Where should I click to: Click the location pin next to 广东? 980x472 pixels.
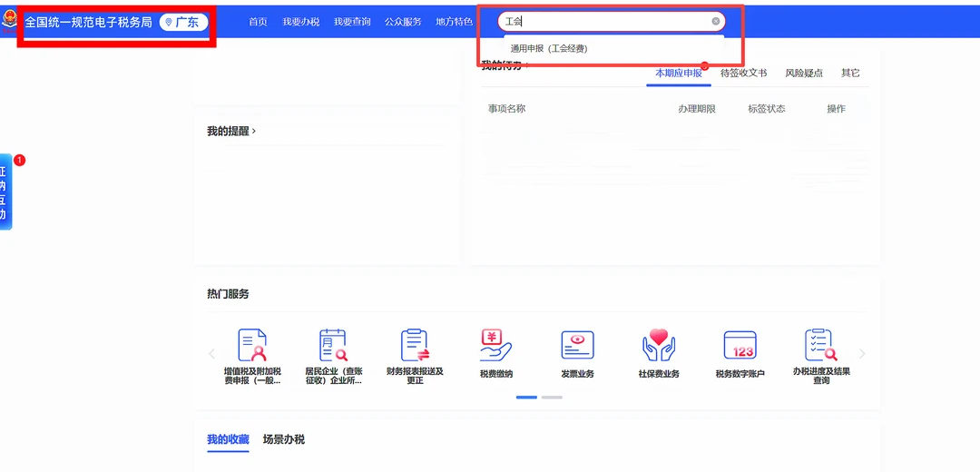[168, 23]
